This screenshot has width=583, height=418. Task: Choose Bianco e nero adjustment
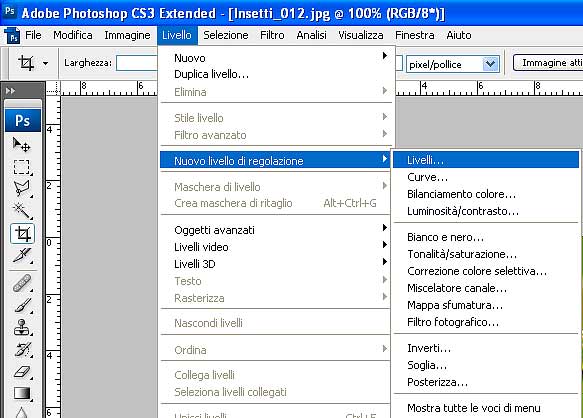(486, 237)
